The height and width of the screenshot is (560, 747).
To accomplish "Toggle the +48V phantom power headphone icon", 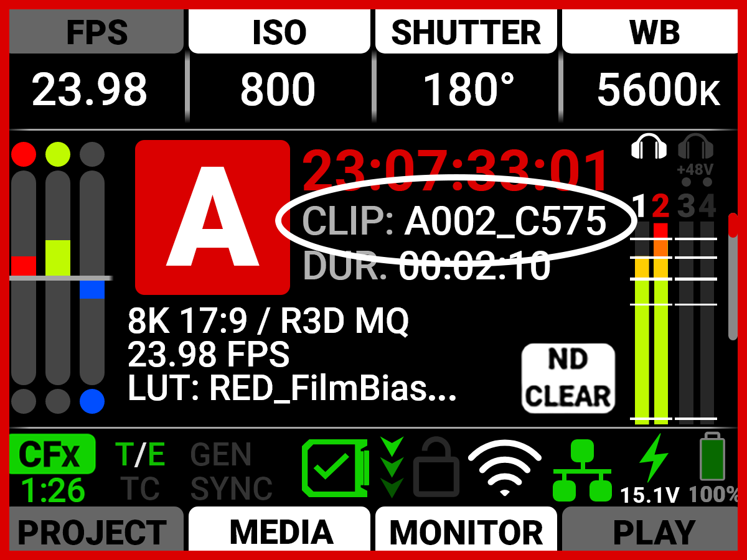I will tap(695, 156).
